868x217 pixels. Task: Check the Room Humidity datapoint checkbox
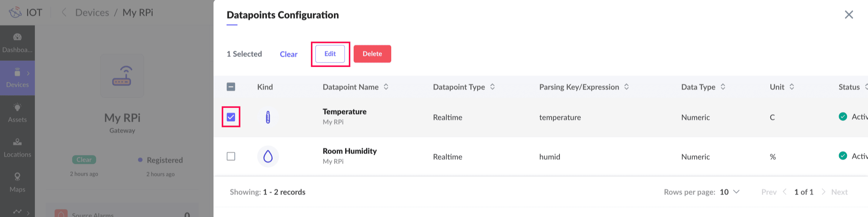tap(231, 156)
